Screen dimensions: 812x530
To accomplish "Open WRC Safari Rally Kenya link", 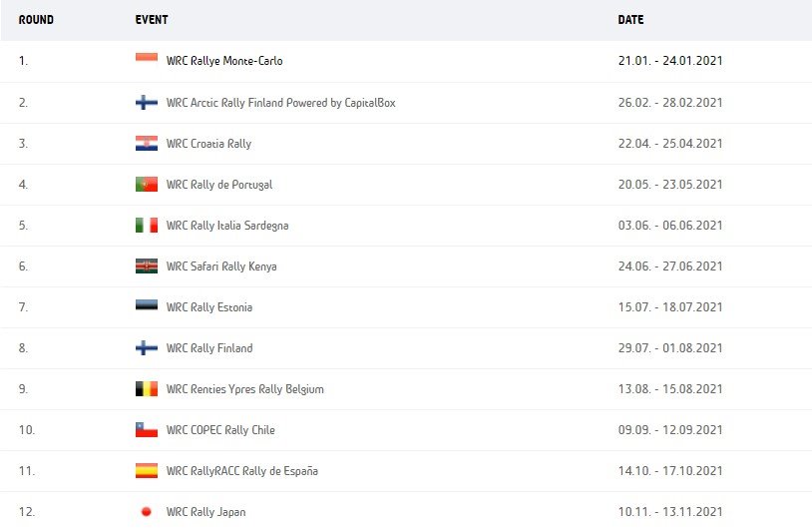I will coord(221,266).
